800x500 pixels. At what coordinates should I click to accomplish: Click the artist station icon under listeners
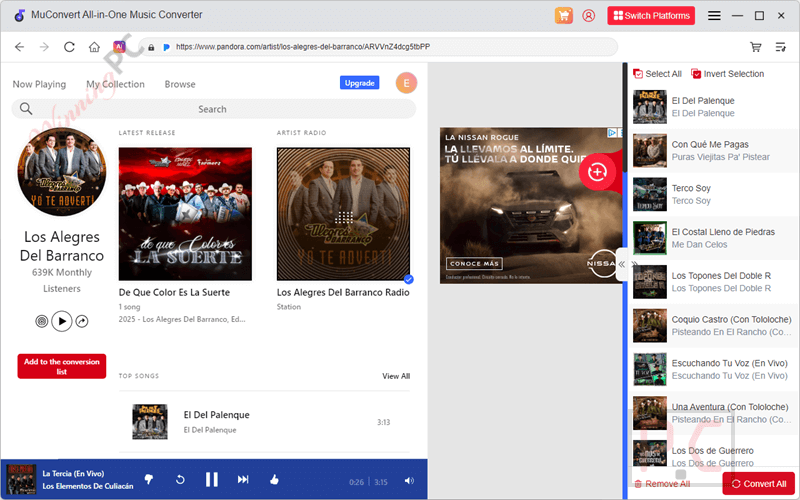[x=42, y=321]
